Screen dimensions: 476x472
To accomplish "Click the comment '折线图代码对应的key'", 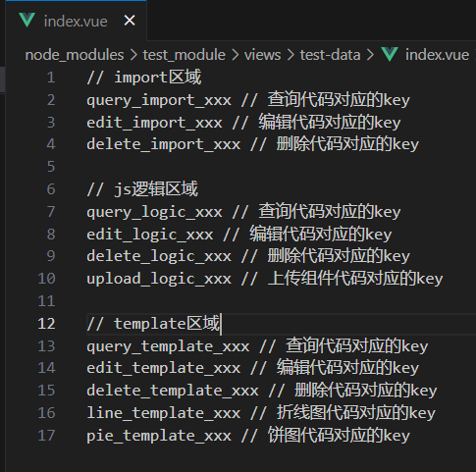I will pyautogui.click(x=356, y=413).
